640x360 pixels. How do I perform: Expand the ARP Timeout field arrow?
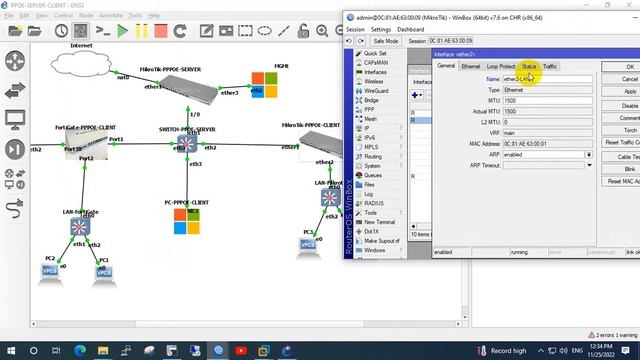589,165
